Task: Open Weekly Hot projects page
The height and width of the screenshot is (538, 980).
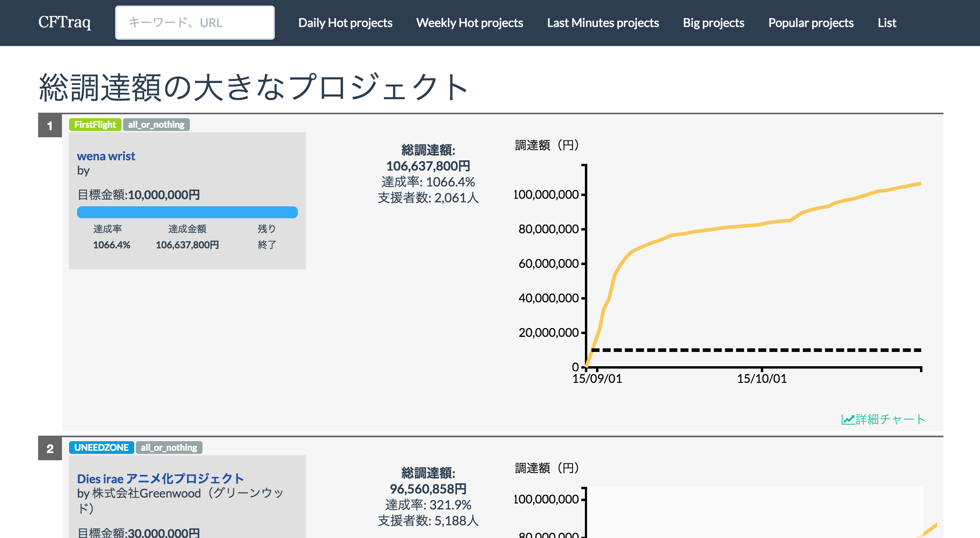Action: point(469,23)
